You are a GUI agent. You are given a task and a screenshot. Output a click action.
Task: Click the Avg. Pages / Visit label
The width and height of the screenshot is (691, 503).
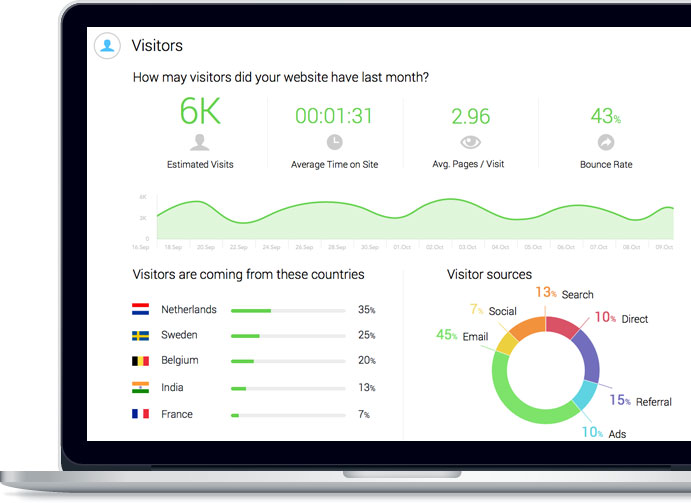pyautogui.click(x=468, y=164)
